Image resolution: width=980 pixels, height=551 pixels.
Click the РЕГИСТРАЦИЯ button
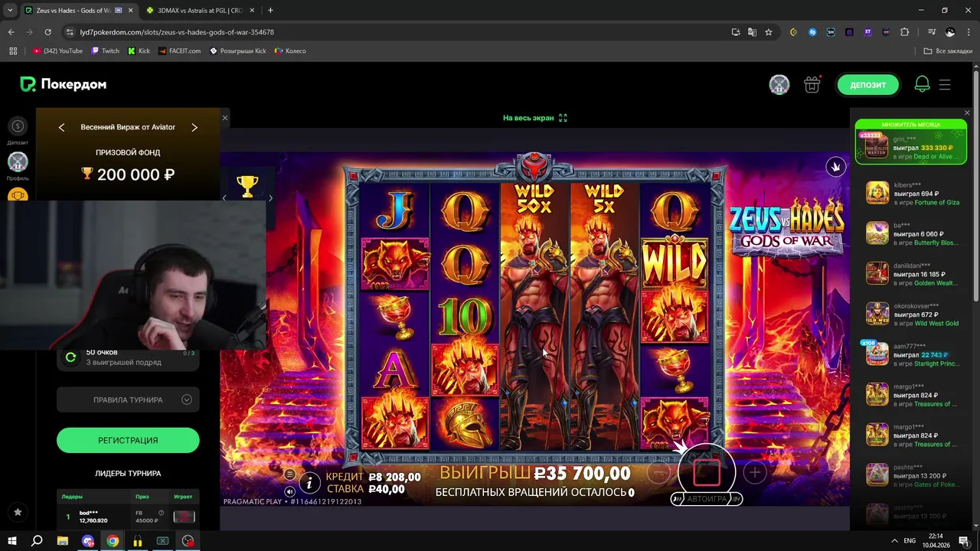(128, 440)
